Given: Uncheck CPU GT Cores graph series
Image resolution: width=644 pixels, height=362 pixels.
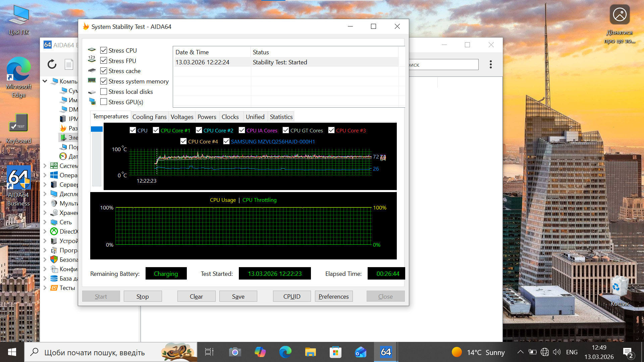Looking at the screenshot, I should (286, 130).
